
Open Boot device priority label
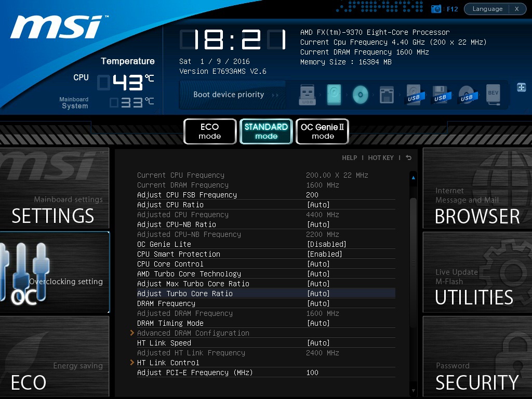click(229, 95)
